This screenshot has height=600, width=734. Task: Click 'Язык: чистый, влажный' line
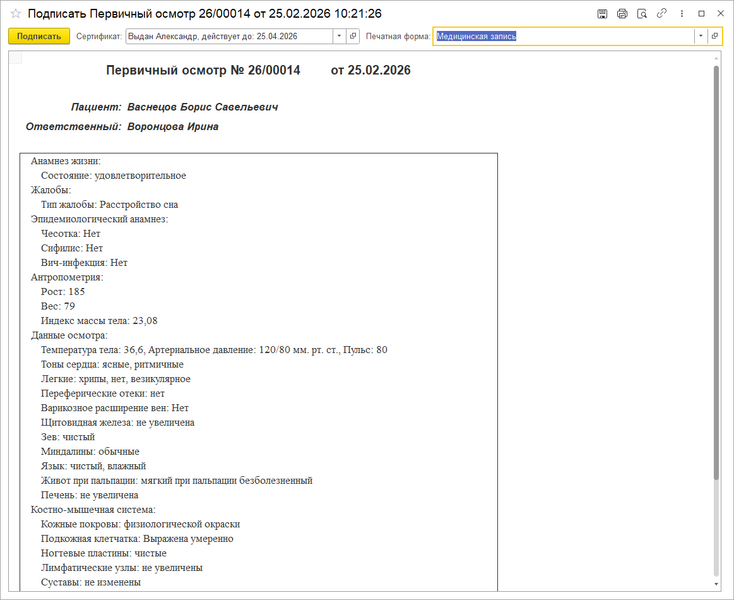(93, 466)
